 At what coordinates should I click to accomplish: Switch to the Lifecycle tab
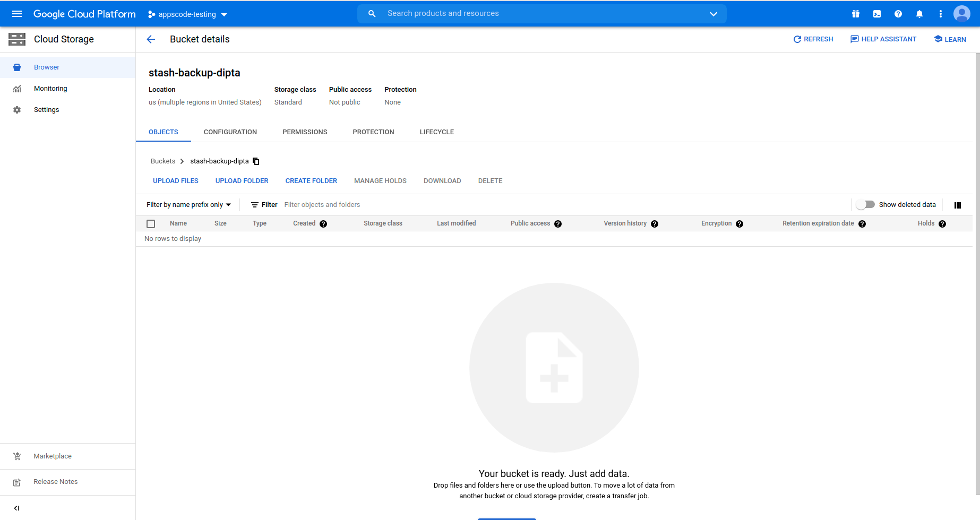pyautogui.click(x=436, y=132)
